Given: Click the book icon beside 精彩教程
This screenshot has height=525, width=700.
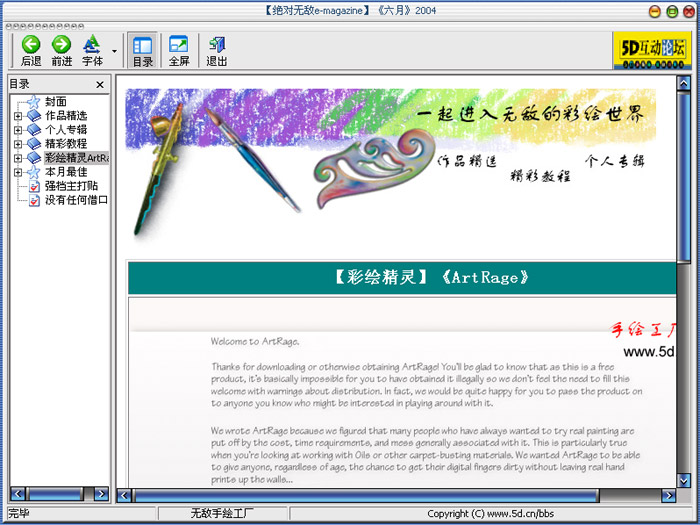Looking at the screenshot, I should pyautogui.click(x=34, y=144).
